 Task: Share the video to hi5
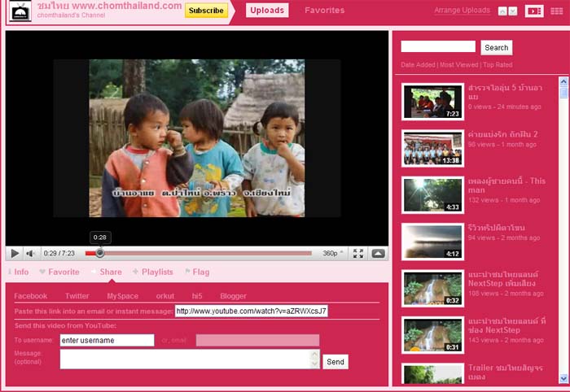pos(197,296)
